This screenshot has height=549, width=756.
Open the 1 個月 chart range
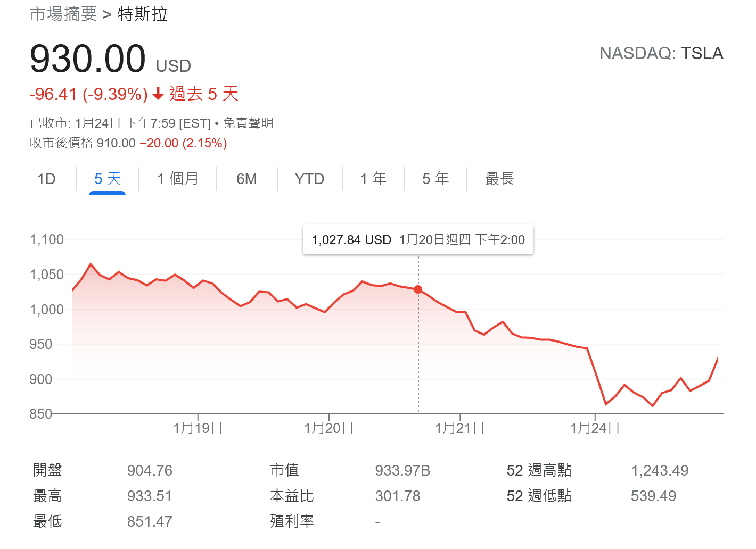pyautogui.click(x=178, y=179)
